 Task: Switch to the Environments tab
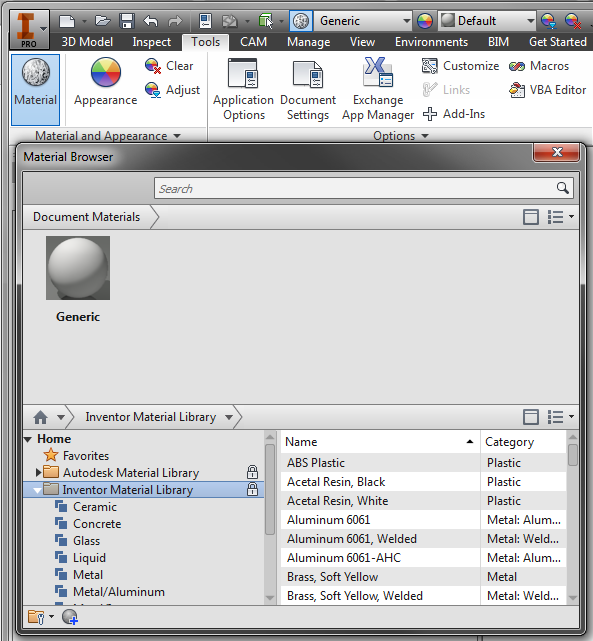click(431, 42)
